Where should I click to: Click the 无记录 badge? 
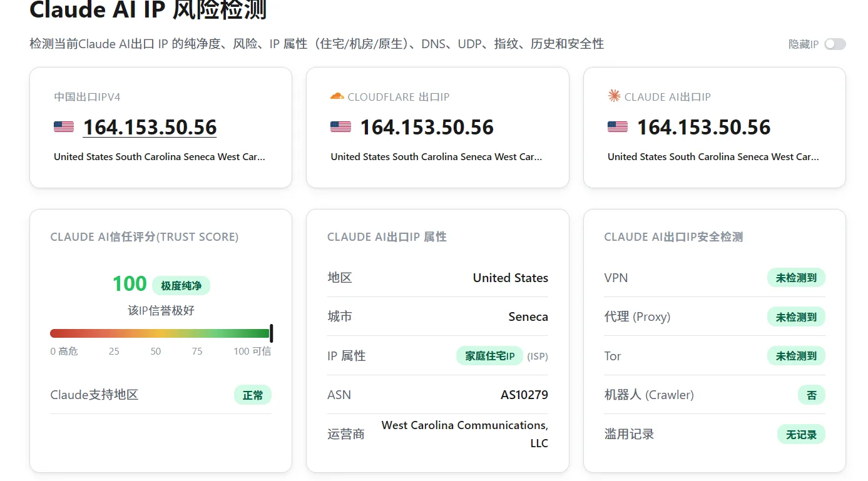click(801, 434)
